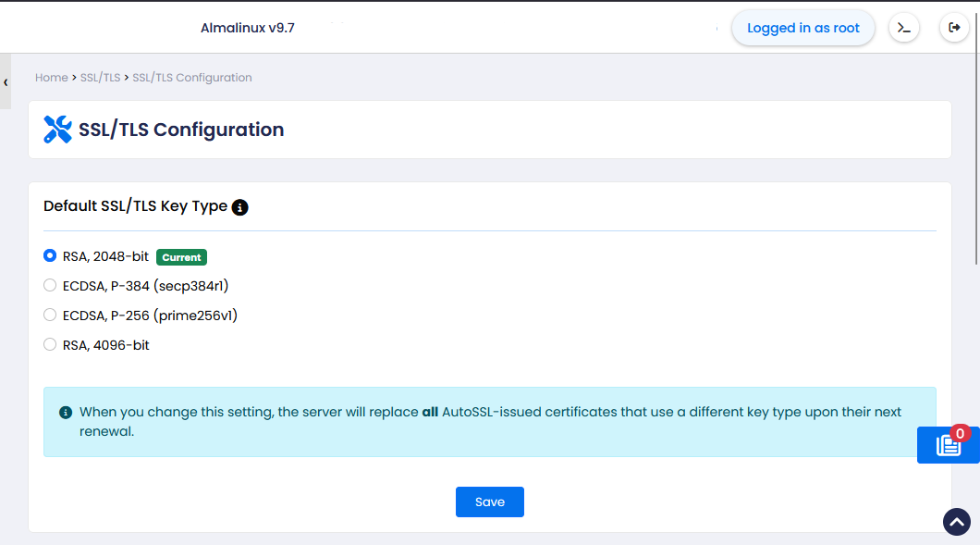Click the info icon in the blue notice

pyautogui.click(x=66, y=412)
